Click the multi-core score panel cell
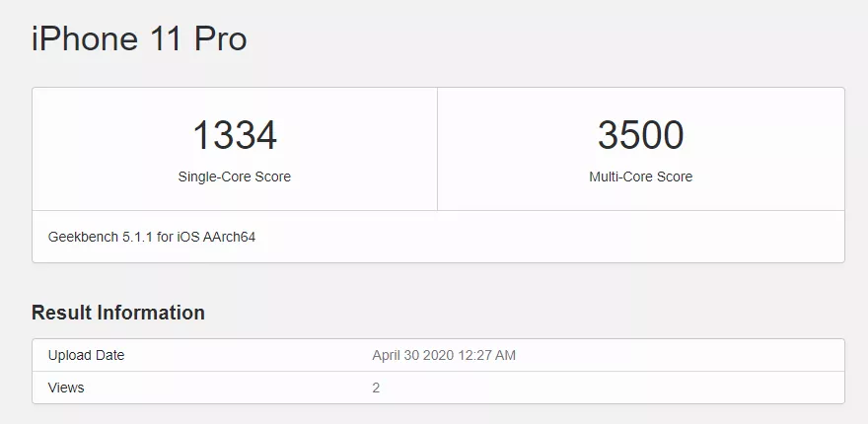 coord(641,149)
